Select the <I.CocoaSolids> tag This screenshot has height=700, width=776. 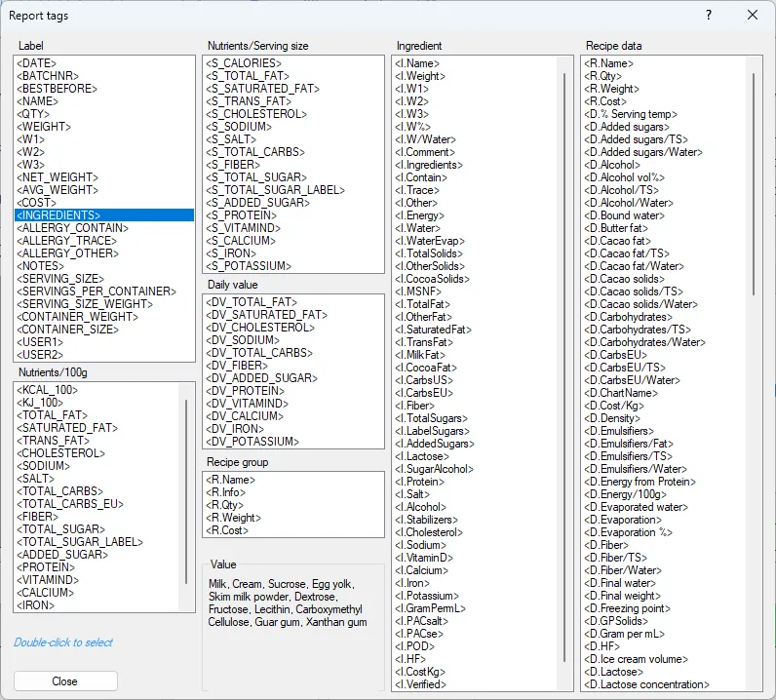point(432,279)
